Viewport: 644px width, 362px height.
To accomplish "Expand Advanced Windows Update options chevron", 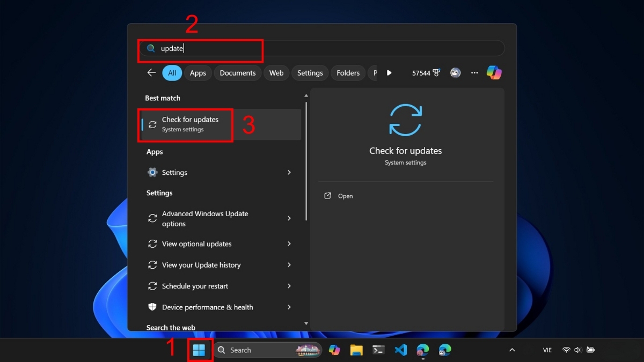I will tap(289, 218).
